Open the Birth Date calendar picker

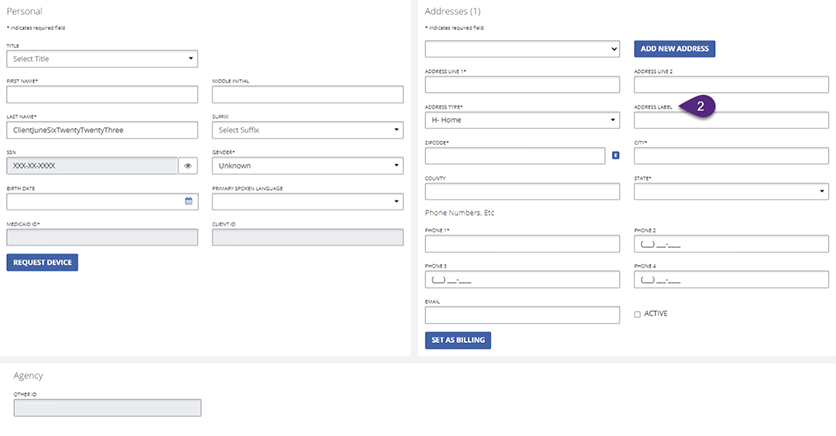click(x=188, y=201)
